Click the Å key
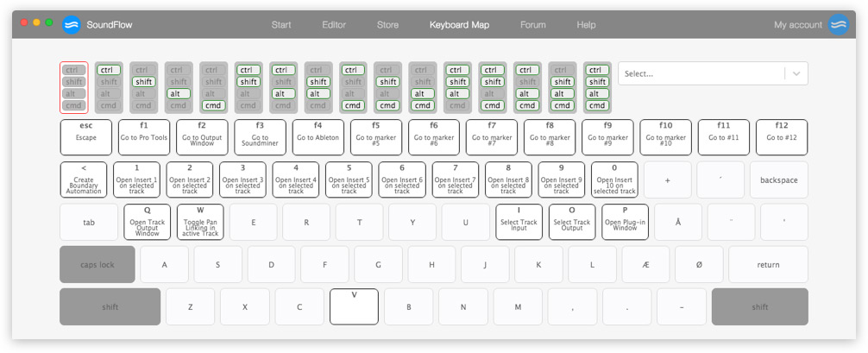This screenshot has height=353, width=868. (x=678, y=222)
